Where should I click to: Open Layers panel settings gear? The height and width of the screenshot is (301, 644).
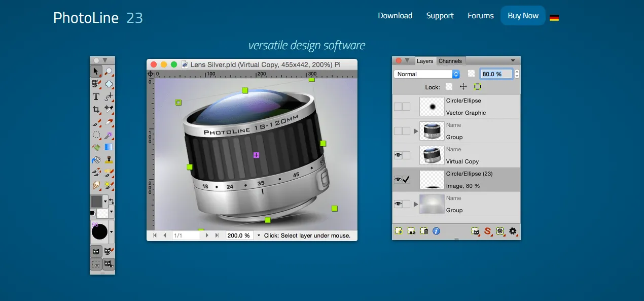coord(513,231)
